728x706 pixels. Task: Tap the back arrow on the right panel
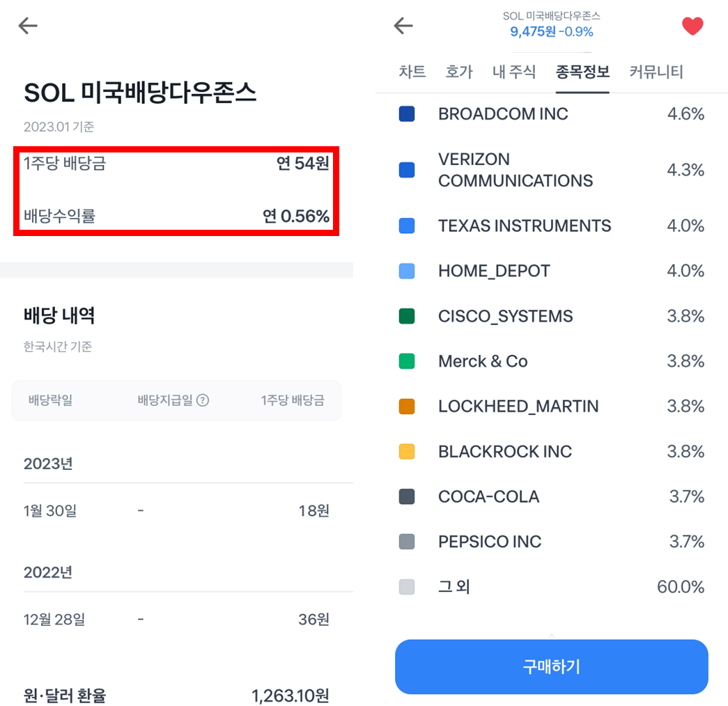[403, 26]
